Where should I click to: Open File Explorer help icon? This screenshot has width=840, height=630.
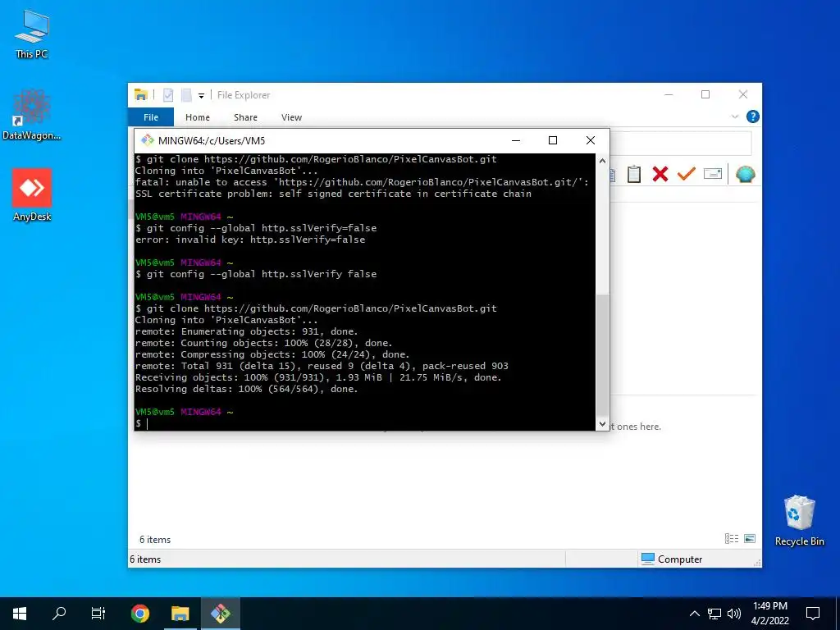click(752, 116)
